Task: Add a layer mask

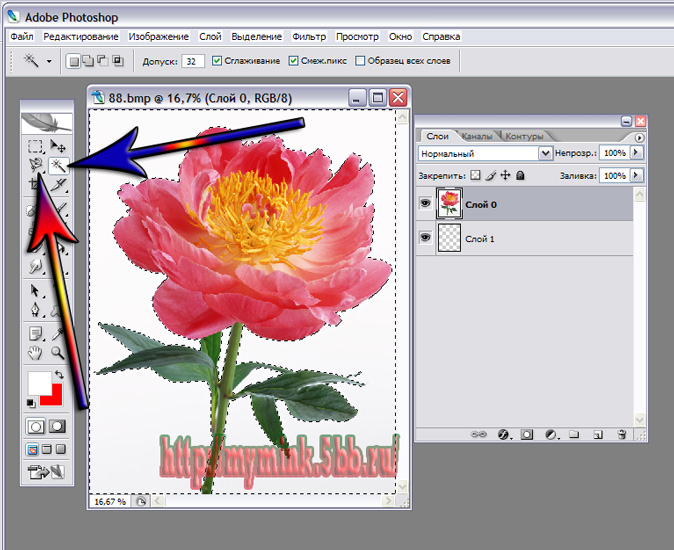Action: [527, 434]
